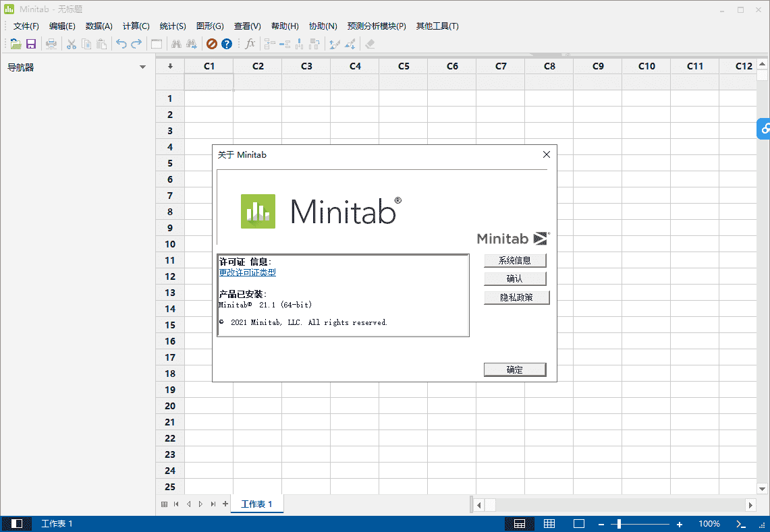Cancel the running command with the stop icon
The image size is (770, 532).
210,43
